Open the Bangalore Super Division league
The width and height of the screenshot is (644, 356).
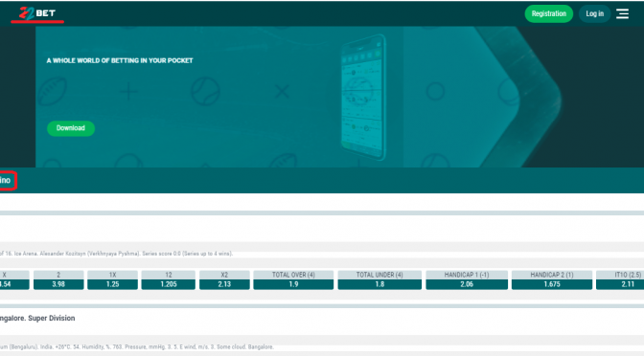coord(37,319)
